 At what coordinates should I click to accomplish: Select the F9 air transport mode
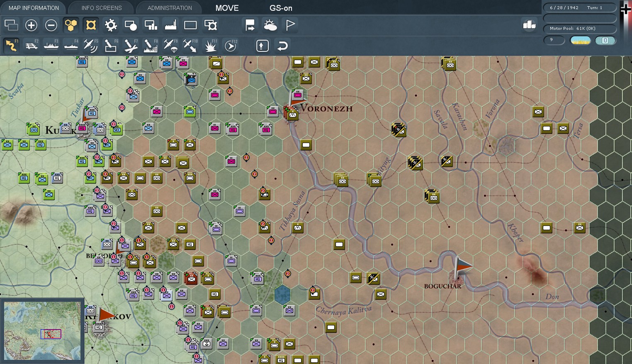pos(170,45)
